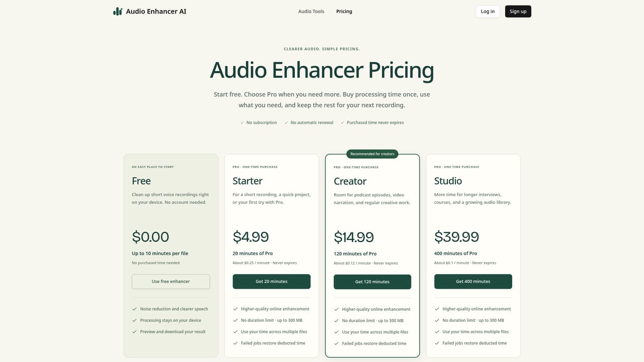Click the "Audio Enhancer Pricing" headline

click(322, 70)
